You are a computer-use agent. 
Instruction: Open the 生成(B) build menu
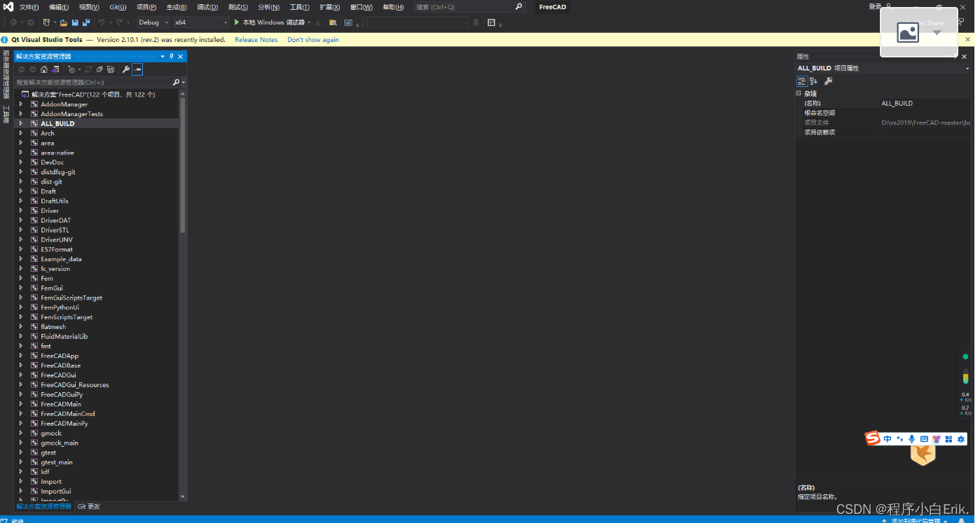177,7
